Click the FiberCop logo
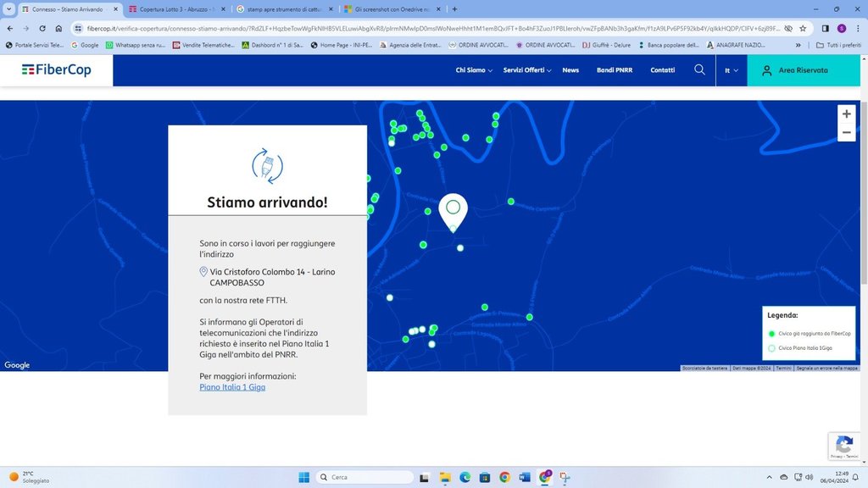Screen dimensions: 868x488 tap(57, 70)
